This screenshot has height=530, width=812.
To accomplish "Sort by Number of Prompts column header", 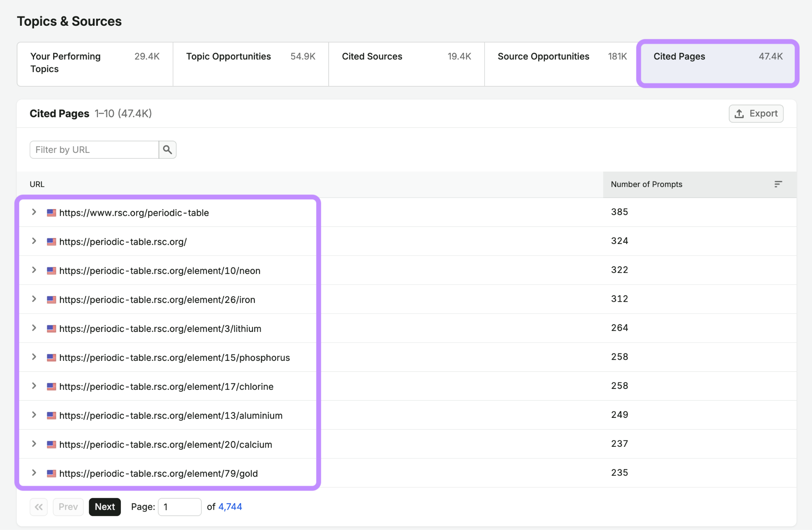I will (700, 184).
